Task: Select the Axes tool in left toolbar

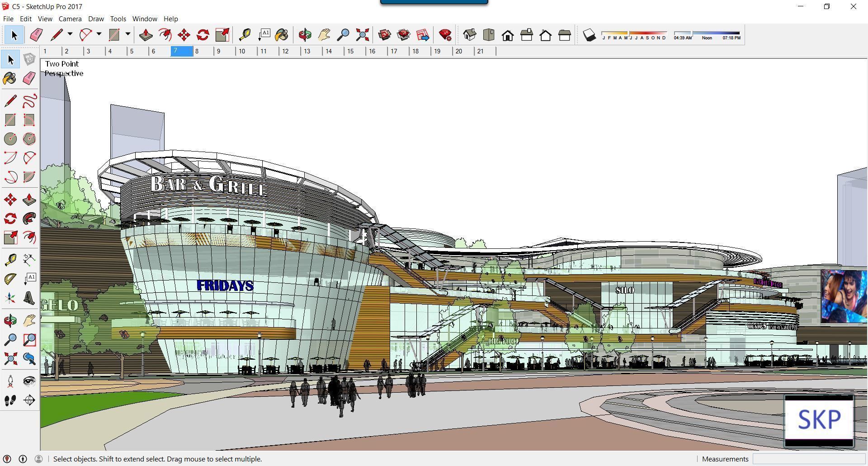Action: pyautogui.click(x=10, y=297)
